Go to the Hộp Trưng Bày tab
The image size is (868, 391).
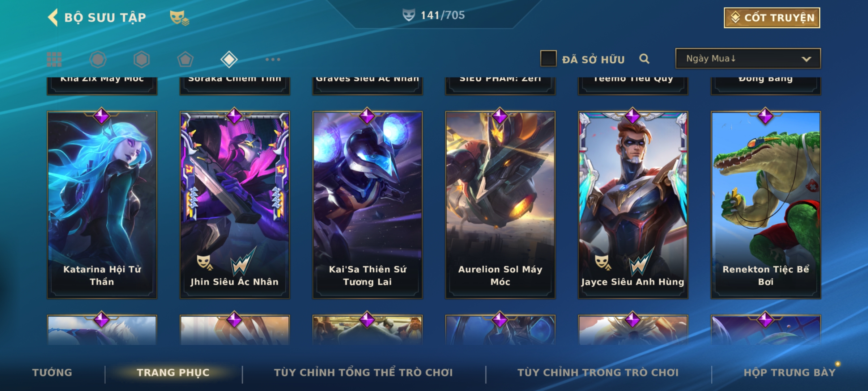pos(790,373)
